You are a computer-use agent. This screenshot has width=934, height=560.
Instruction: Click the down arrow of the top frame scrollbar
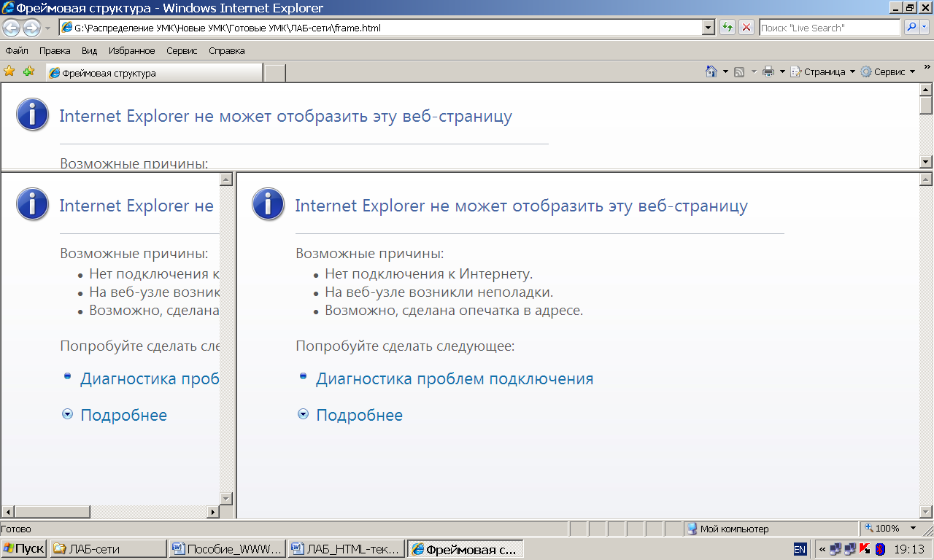point(927,162)
